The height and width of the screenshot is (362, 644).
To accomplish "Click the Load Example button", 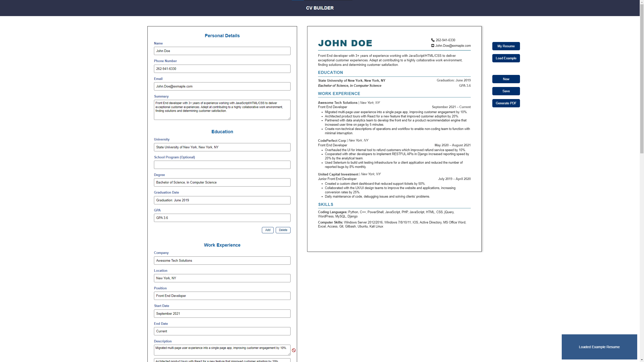I will [x=506, y=58].
